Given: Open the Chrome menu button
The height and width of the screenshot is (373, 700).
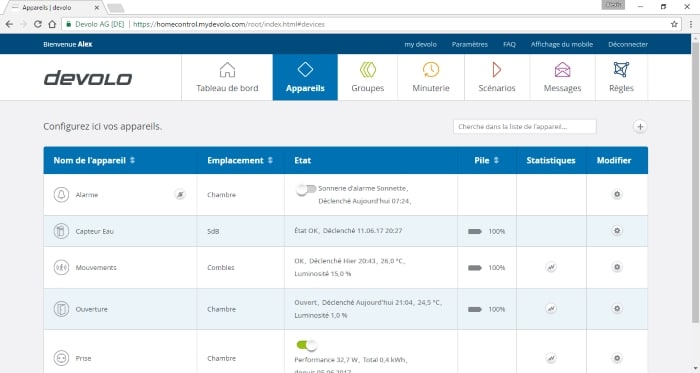Looking at the screenshot, I should pos(691,24).
